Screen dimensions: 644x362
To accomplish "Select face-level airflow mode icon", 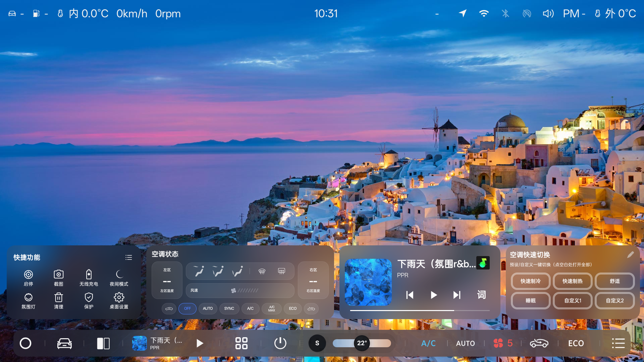I will coord(199,271).
